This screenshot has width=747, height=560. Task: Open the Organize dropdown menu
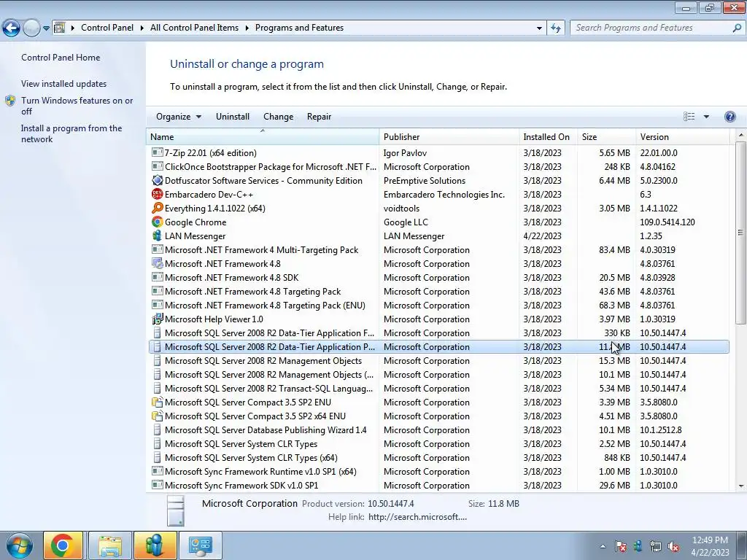tap(179, 117)
